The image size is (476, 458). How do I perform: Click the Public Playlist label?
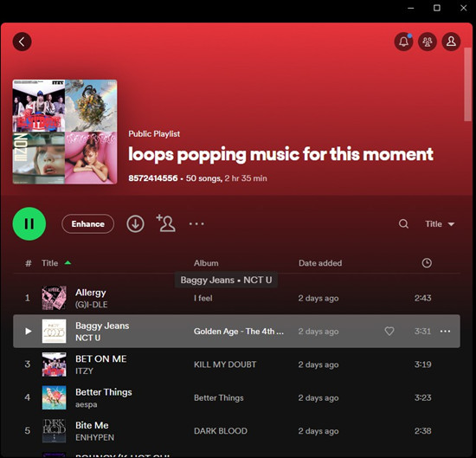pyautogui.click(x=154, y=134)
